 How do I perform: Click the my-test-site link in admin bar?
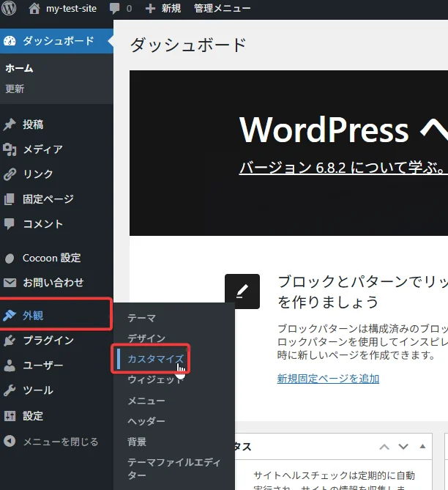tap(71, 9)
